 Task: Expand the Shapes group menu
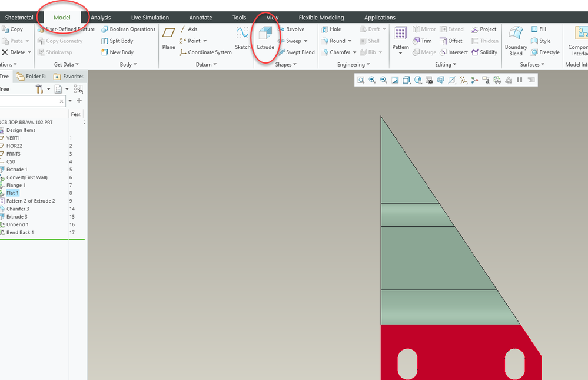click(x=285, y=65)
